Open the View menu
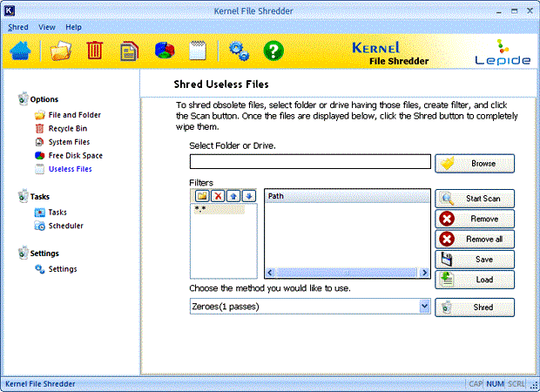The width and height of the screenshot is (540, 392). click(47, 27)
